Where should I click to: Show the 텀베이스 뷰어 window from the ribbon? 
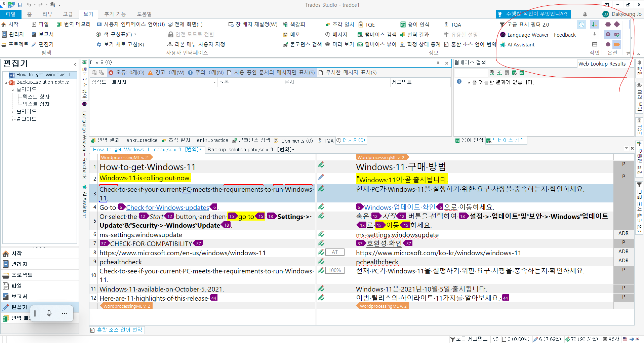(x=376, y=44)
